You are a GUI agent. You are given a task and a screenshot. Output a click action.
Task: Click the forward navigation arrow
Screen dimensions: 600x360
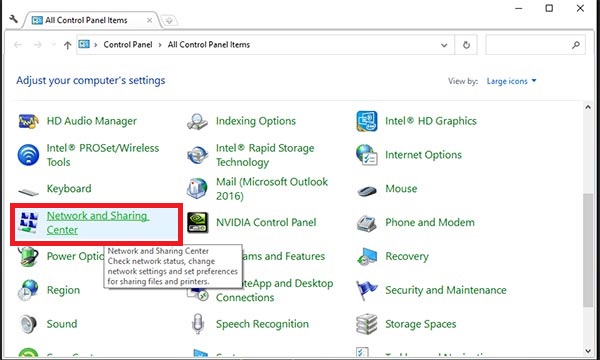pos(38,45)
